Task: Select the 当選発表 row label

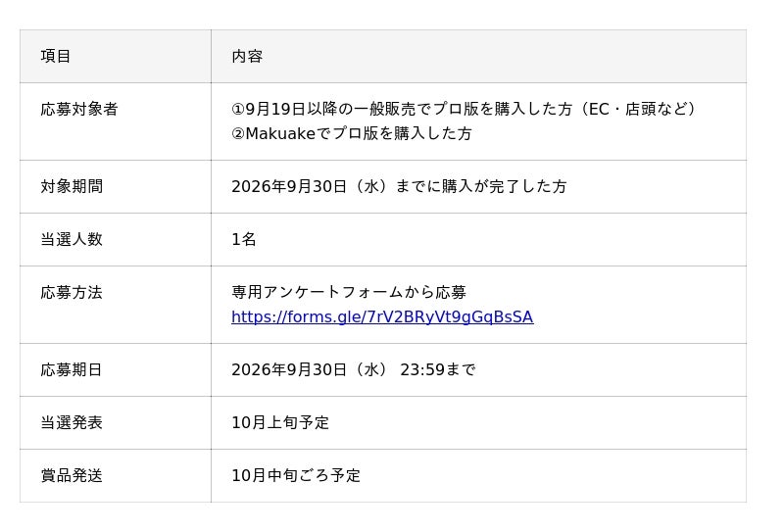Action: [72, 423]
